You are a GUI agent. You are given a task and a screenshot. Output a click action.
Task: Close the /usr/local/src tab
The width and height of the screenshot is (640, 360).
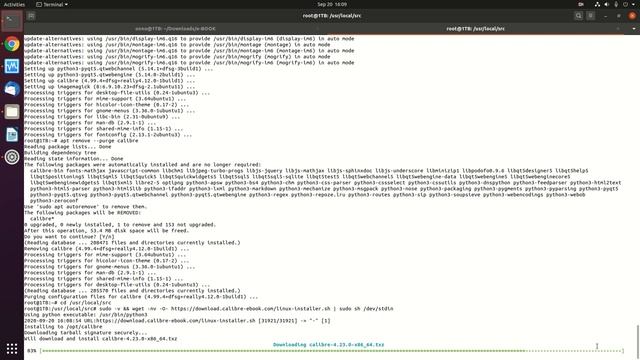click(x=618, y=29)
